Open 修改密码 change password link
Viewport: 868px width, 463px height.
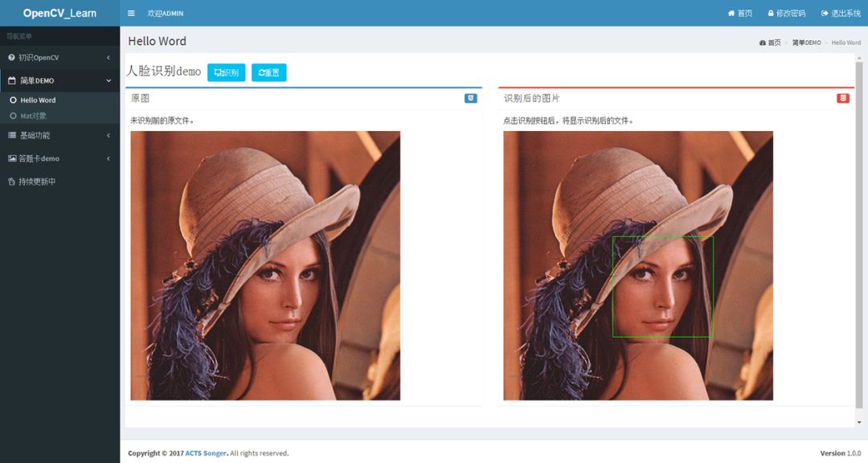[x=787, y=14]
